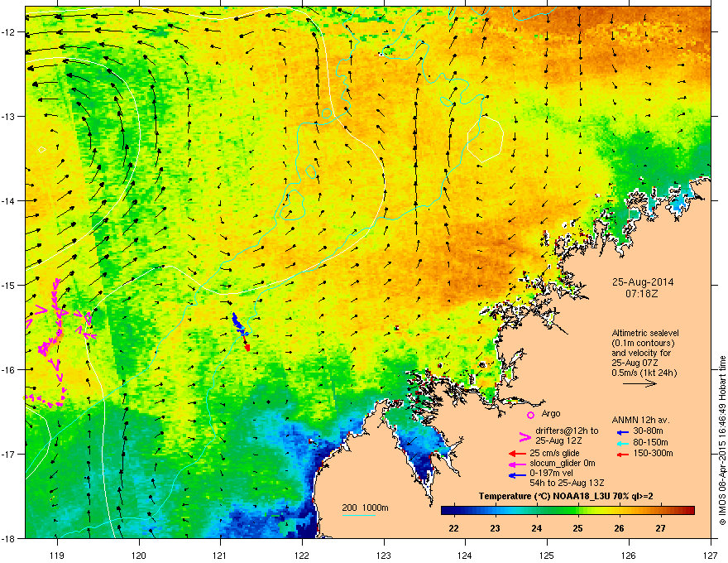Click the blue arrow beside '30-80m'
This screenshot has height=563, width=728.
point(623,432)
